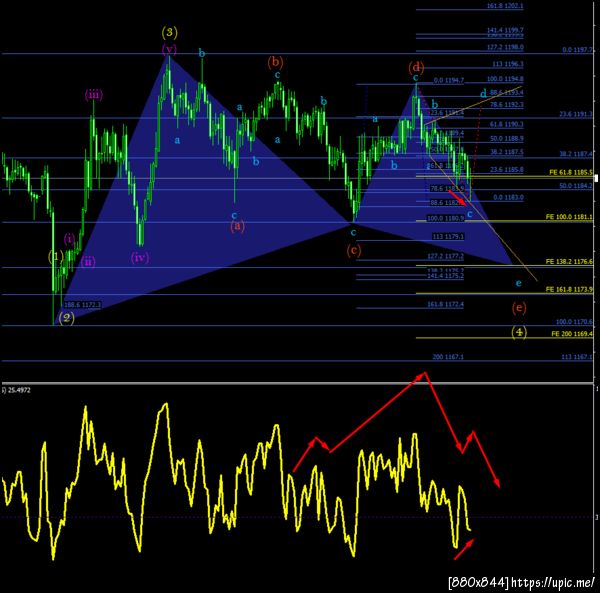
Task: Click the 161.8 1202.1 Fibonacci label
Action: pos(505,6)
